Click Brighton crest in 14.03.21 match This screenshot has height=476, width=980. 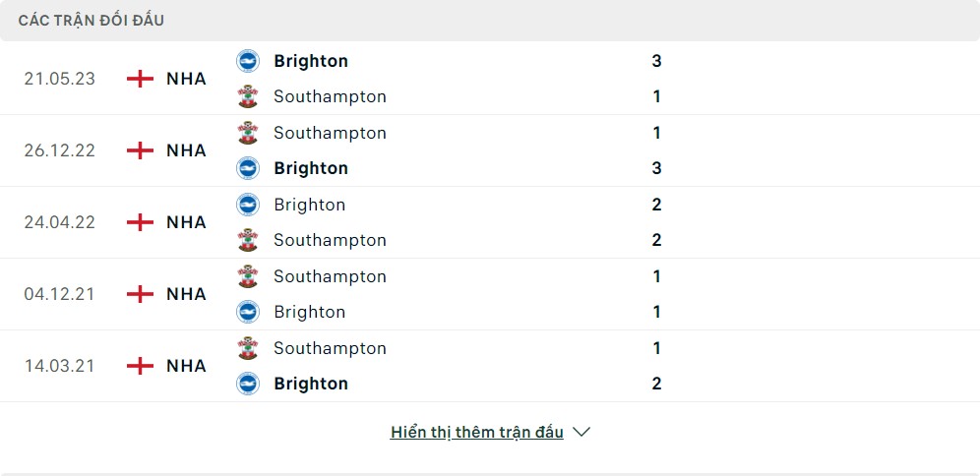click(248, 384)
